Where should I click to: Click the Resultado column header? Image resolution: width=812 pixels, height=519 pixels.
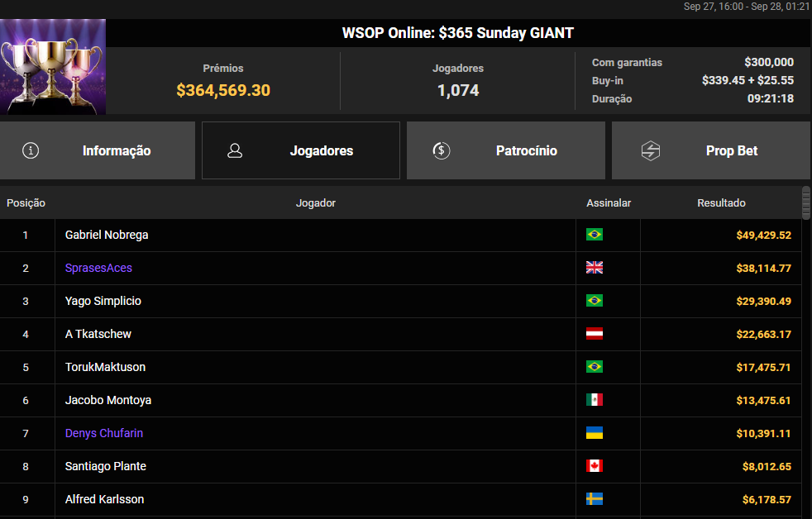[x=721, y=202]
